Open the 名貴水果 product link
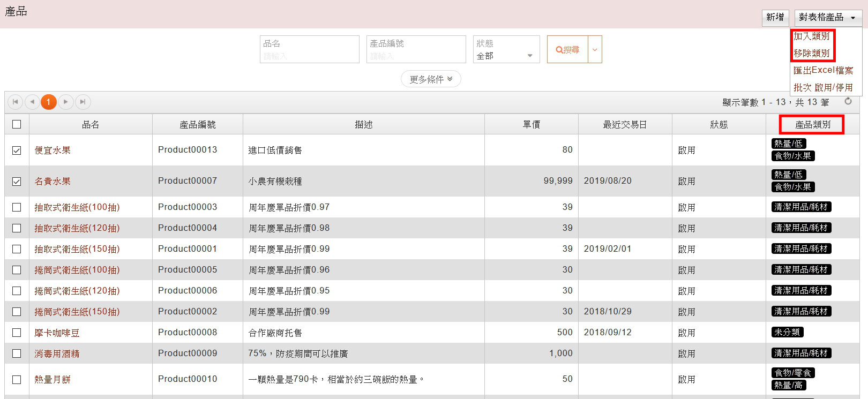 [53, 182]
